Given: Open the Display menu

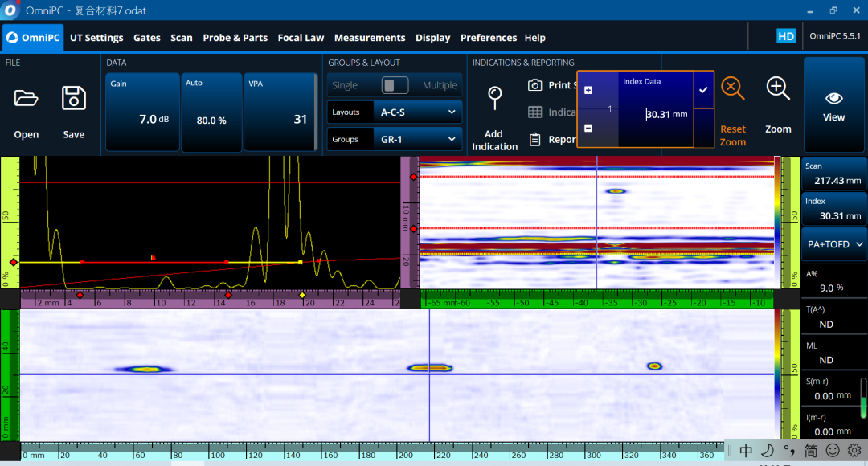Looking at the screenshot, I should point(433,38).
